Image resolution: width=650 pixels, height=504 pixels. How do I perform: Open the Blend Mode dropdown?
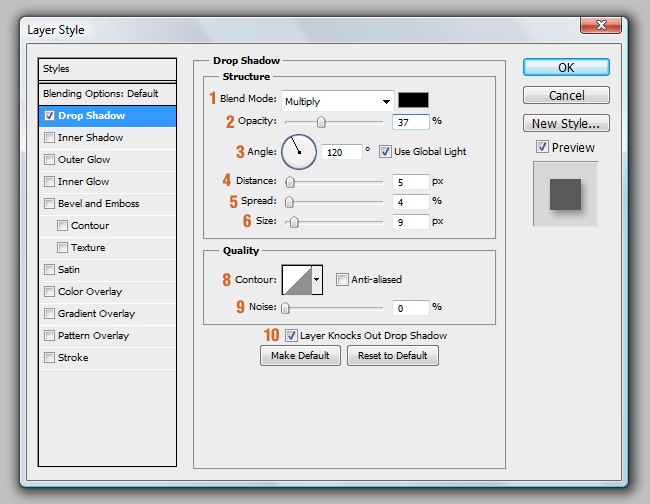coord(337,101)
